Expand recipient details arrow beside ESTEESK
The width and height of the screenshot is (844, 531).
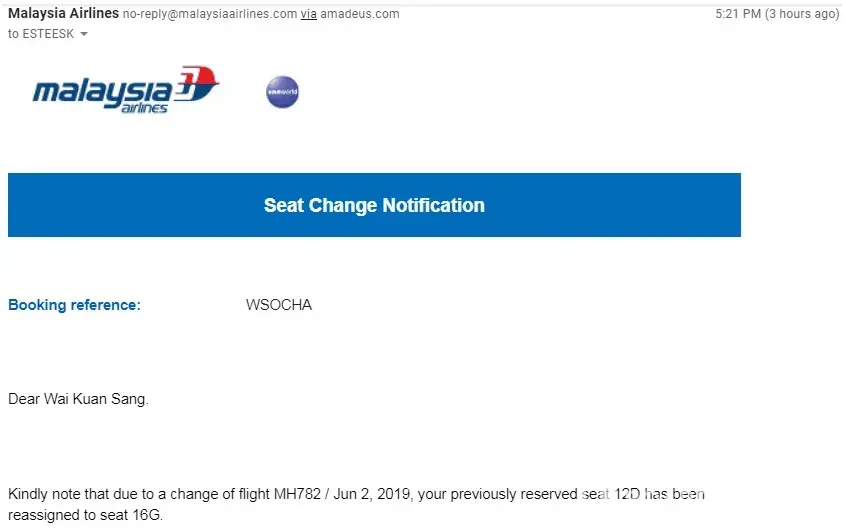pos(84,34)
